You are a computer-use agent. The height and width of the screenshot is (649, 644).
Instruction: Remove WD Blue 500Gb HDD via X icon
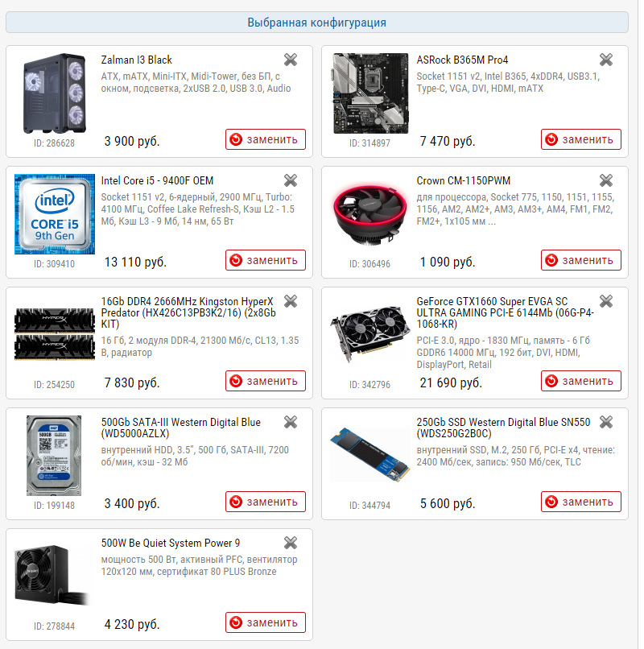tap(291, 422)
